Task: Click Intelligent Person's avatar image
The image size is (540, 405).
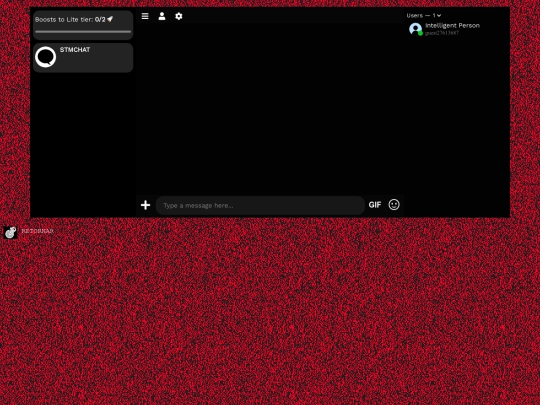Action: [415, 29]
